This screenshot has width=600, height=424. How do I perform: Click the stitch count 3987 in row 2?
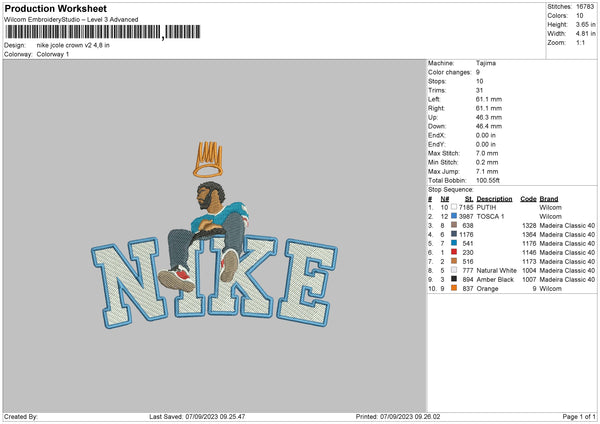coord(466,217)
